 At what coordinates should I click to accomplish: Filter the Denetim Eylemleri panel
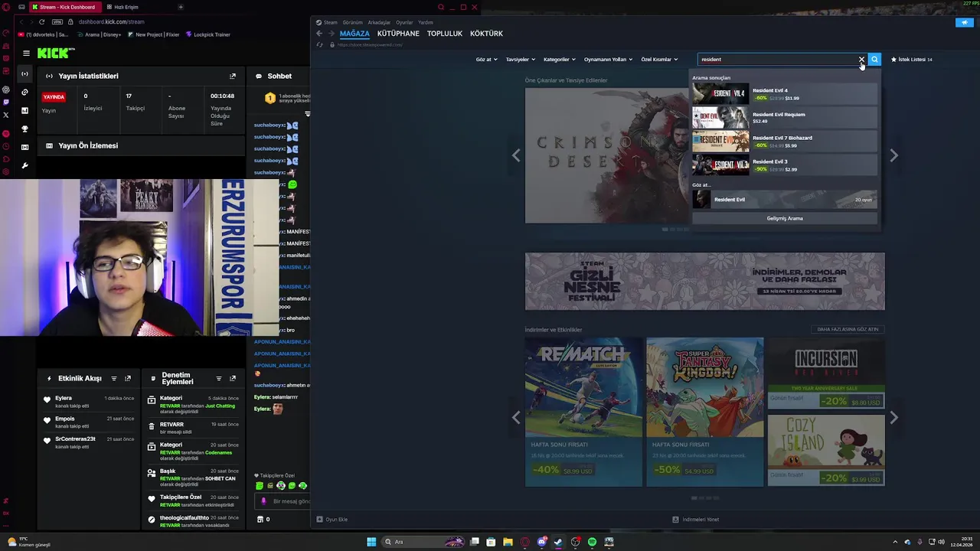[x=219, y=378]
